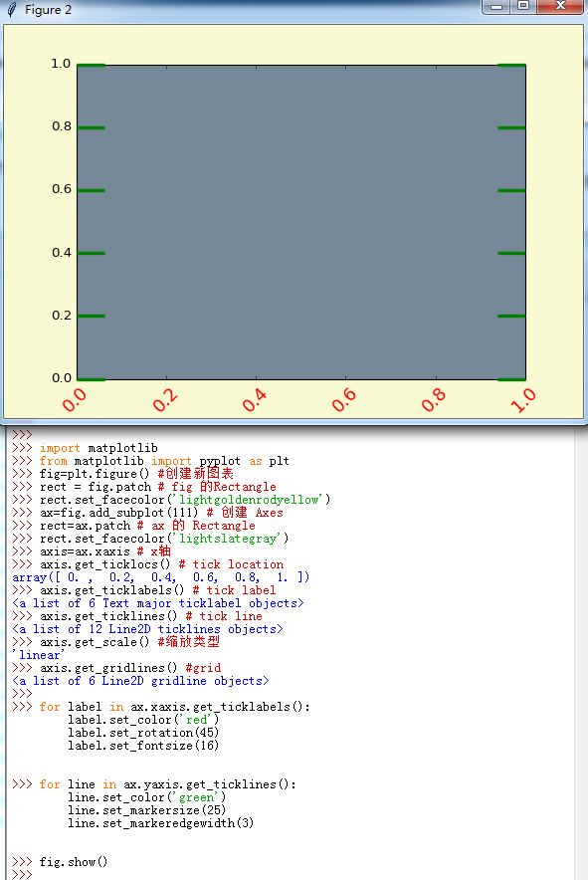Viewport: 588px width, 880px height.
Task: Minimize the Figure 2 window
Action: [x=495, y=6]
